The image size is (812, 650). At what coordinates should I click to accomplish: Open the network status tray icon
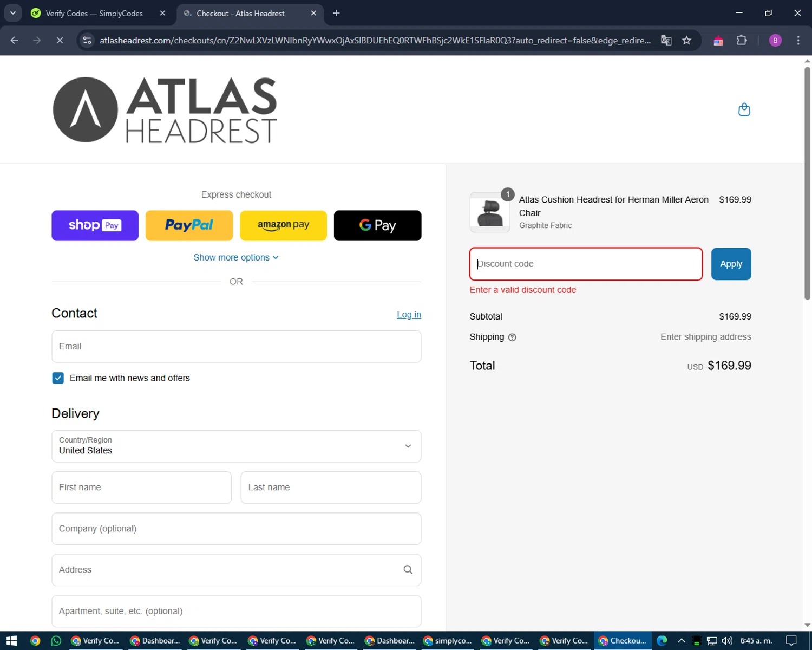tap(712, 641)
